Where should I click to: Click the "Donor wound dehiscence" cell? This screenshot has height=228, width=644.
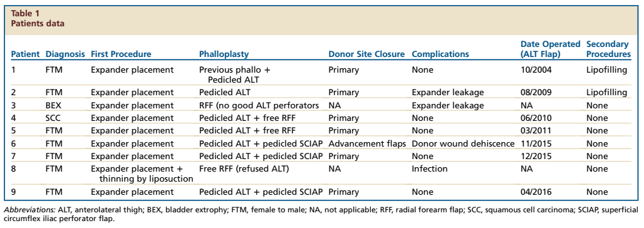click(x=463, y=144)
